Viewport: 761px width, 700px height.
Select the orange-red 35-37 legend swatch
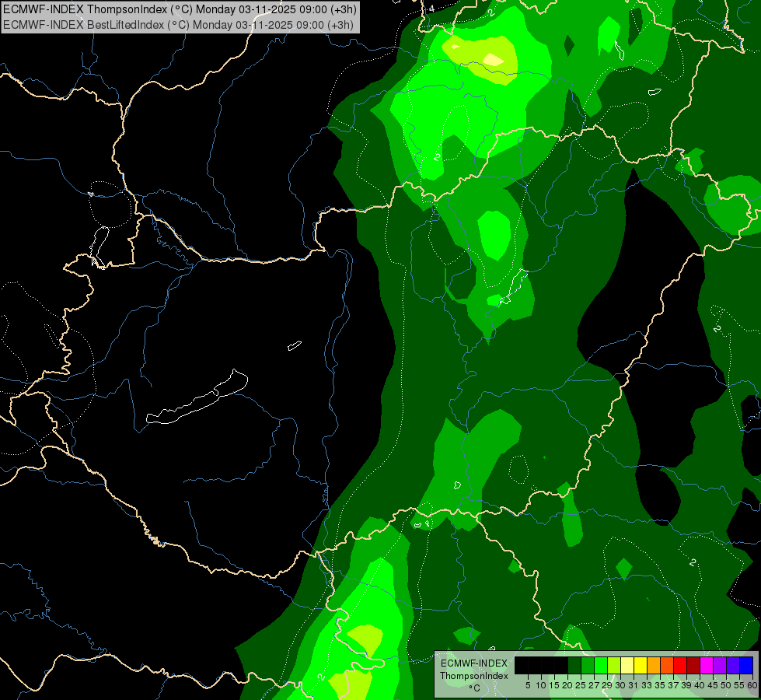pyautogui.click(x=667, y=666)
